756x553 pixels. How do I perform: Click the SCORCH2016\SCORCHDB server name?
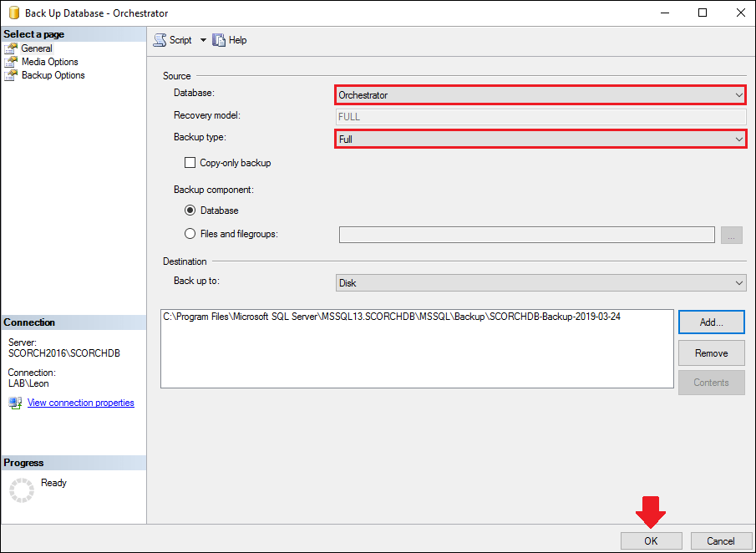click(x=64, y=353)
